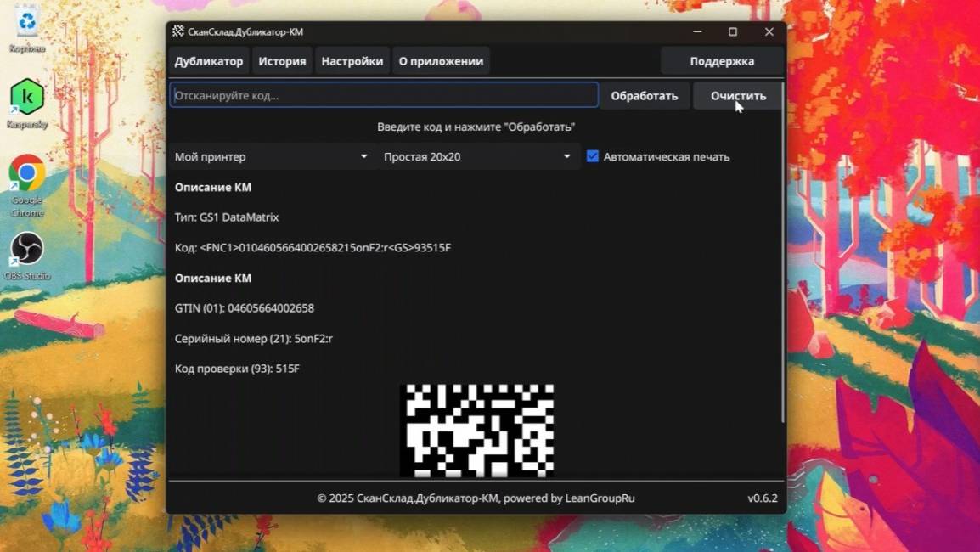Image resolution: width=980 pixels, height=552 pixels.
Task: Close the СканСклад.Дубликатор-КМ window
Action: [769, 31]
